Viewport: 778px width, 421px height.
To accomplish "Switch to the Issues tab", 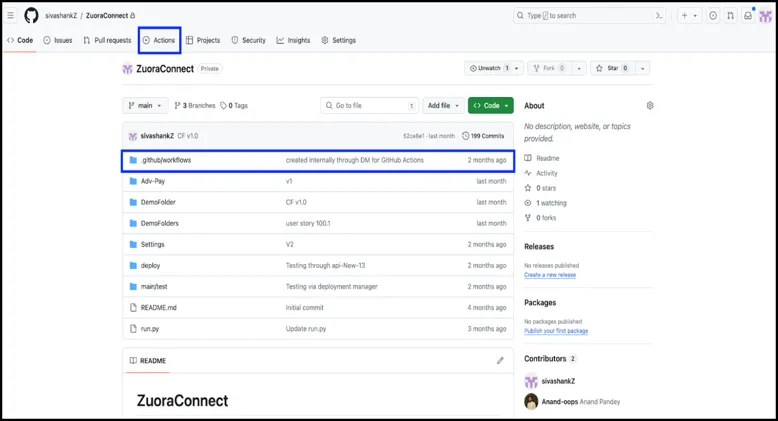I will (58, 40).
